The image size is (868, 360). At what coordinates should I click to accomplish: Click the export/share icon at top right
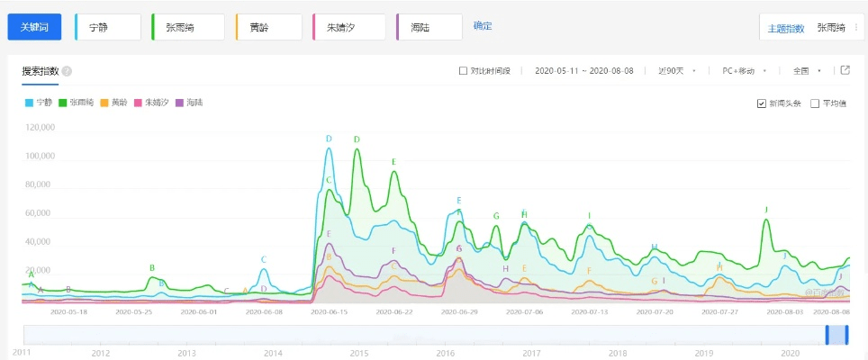click(x=845, y=70)
